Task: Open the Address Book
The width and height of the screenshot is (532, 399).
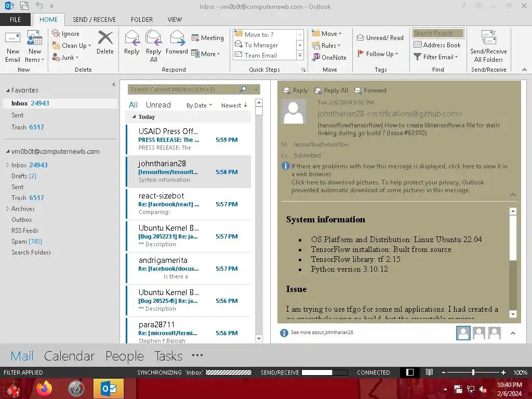Action: click(437, 45)
